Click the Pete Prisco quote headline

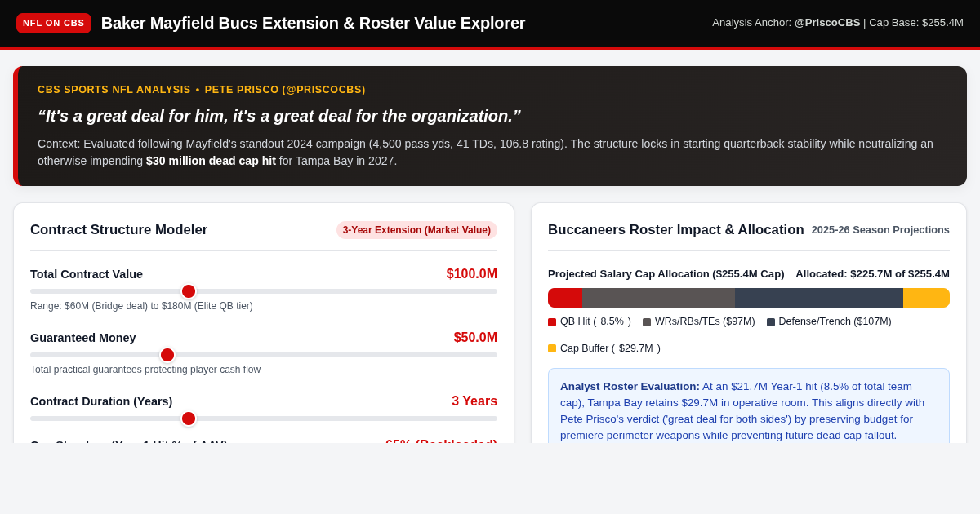(x=279, y=116)
